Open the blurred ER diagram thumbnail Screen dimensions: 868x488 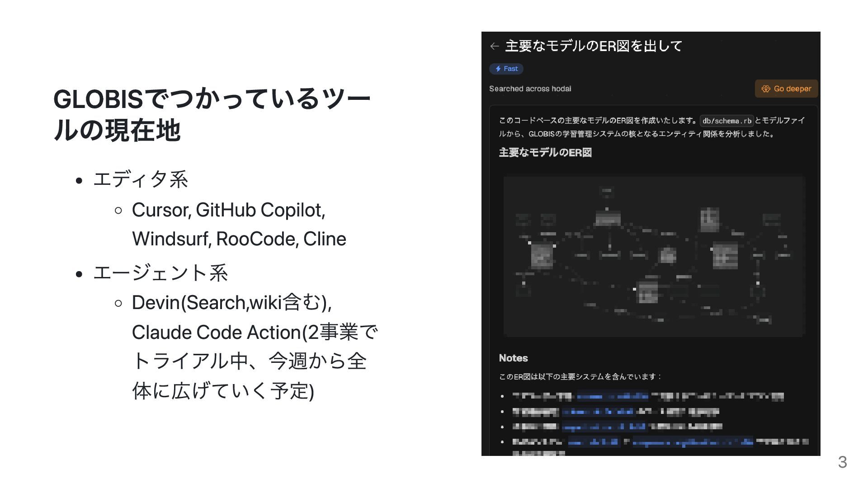[654, 256]
